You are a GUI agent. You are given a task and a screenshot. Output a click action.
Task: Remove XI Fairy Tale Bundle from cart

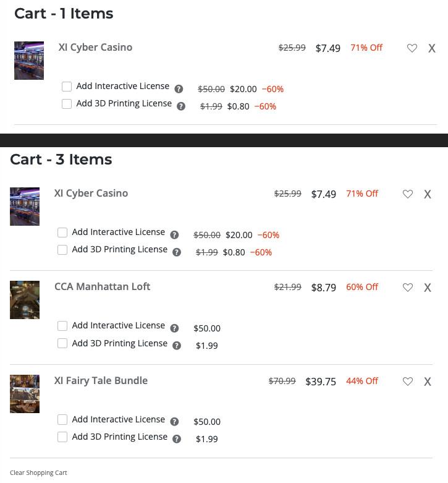click(x=428, y=382)
